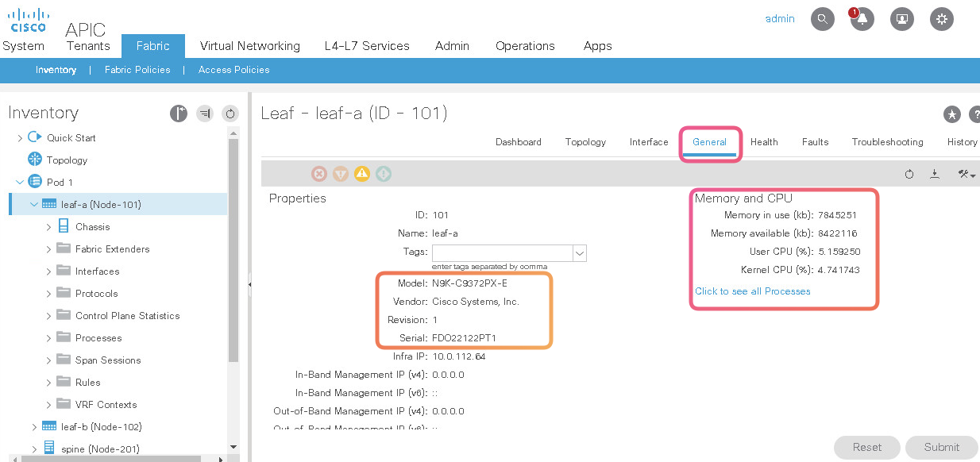This screenshot has width=980, height=462.
Task: Click the critical fault red icon
Action: (319, 174)
